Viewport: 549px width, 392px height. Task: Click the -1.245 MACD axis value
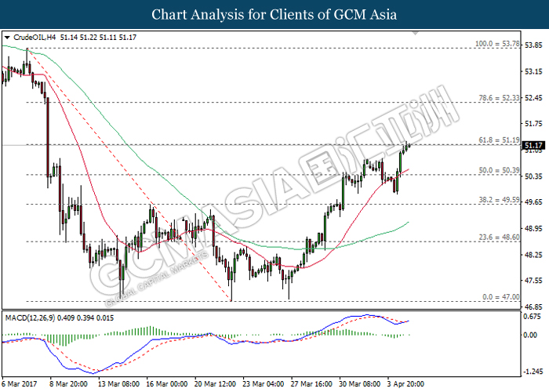click(533, 372)
